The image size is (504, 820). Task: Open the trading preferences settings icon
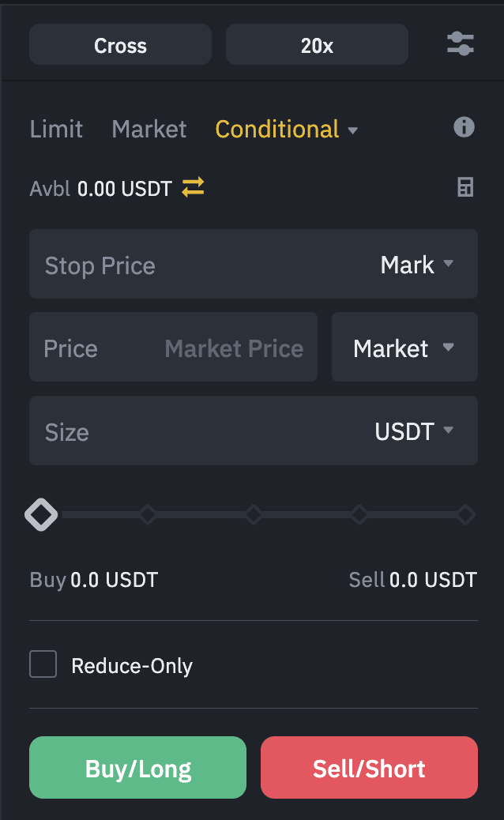click(x=460, y=44)
